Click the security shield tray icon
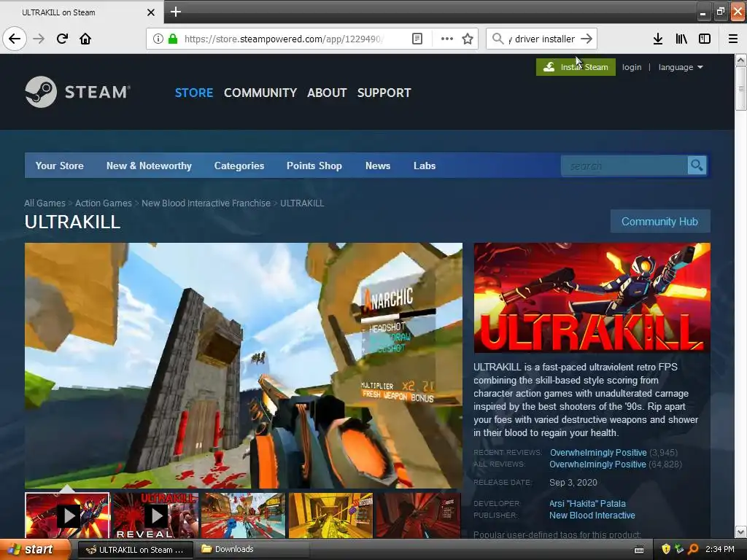747x560 pixels. point(666,549)
